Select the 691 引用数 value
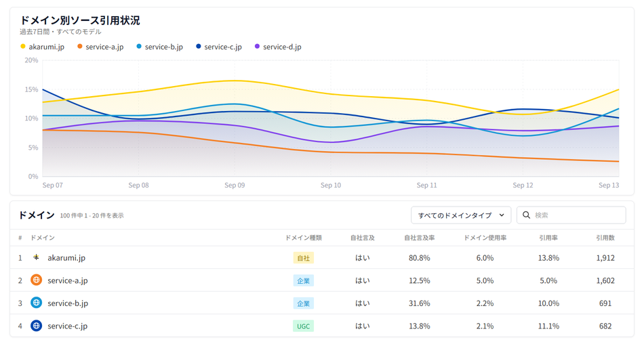644x344 pixels. (x=605, y=303)
